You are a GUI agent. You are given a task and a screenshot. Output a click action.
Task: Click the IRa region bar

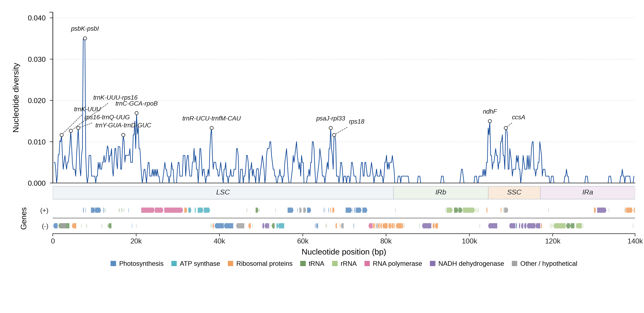click(588, 193)
